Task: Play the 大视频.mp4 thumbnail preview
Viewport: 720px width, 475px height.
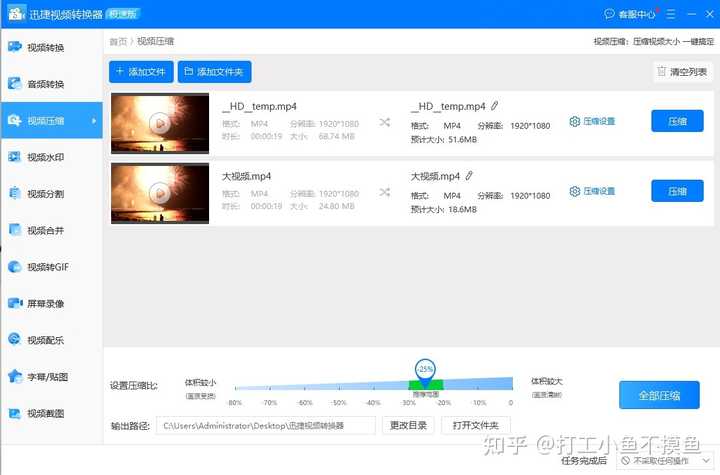Action: point(160,193)
